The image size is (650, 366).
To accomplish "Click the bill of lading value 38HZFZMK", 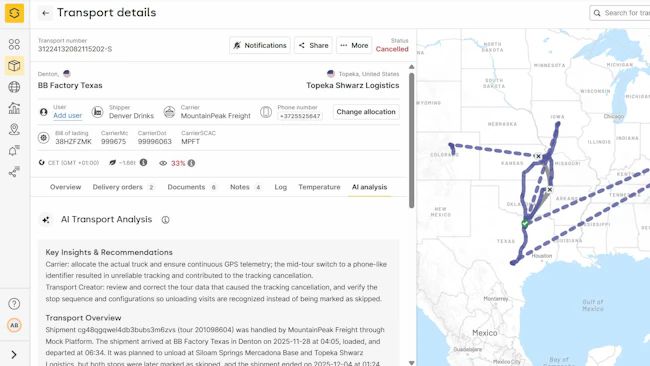I will (x=73, y=141).
